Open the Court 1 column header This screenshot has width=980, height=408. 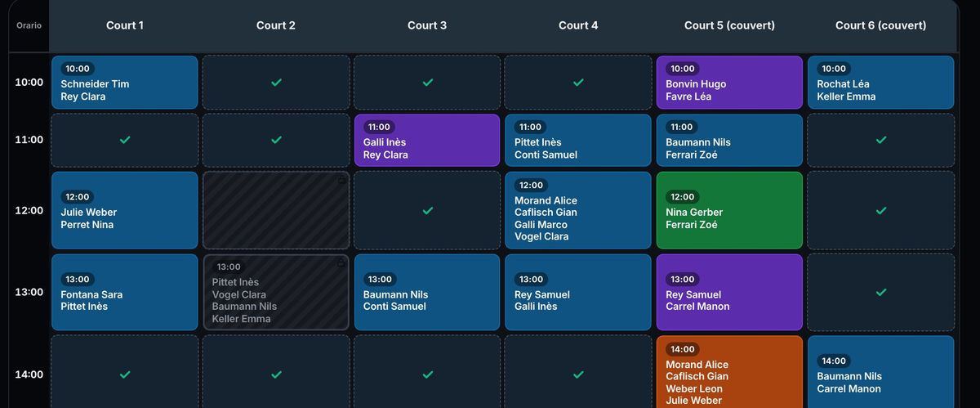125,25
